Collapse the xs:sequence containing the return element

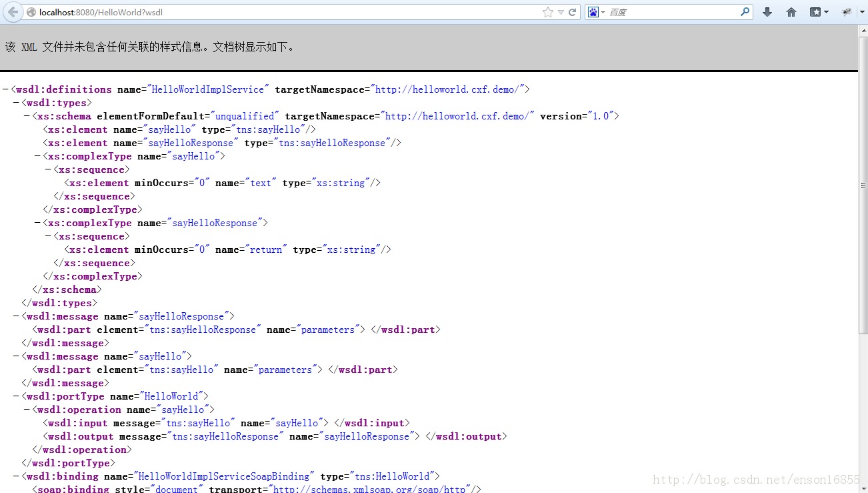tap(48, 236)
